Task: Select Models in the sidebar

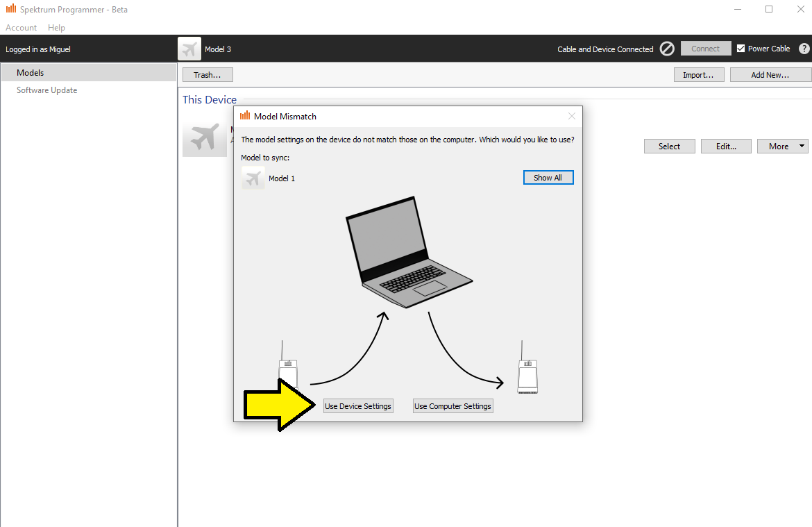Action: [x=31, y=73]
